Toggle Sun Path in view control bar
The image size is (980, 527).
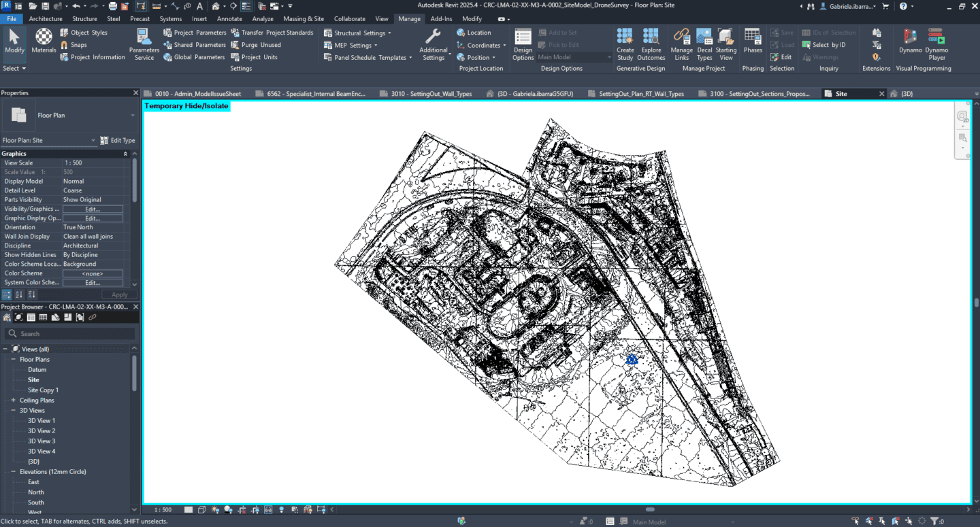coord(215,509)
